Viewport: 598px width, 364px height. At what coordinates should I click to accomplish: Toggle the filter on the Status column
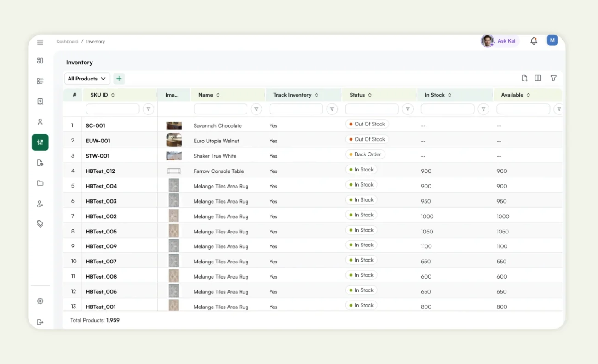click(x=408, y=109)
